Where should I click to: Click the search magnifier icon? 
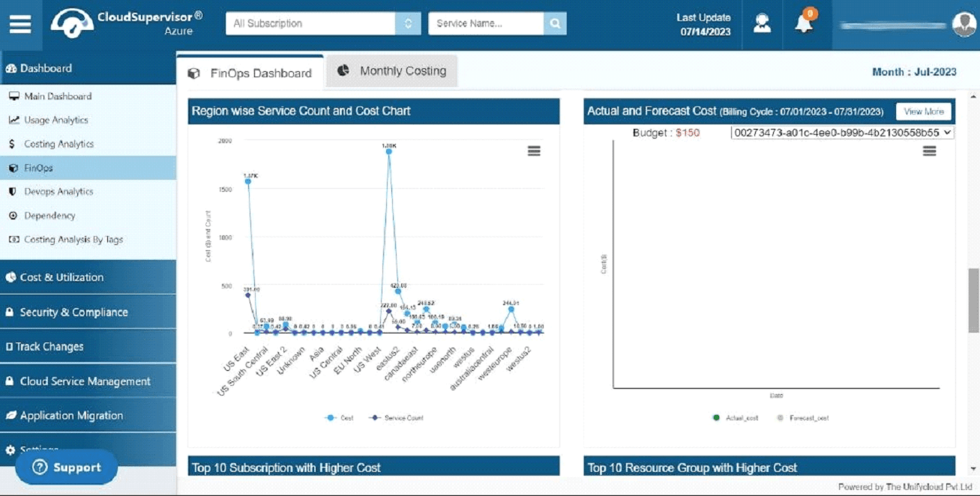(x=555, y=23)
